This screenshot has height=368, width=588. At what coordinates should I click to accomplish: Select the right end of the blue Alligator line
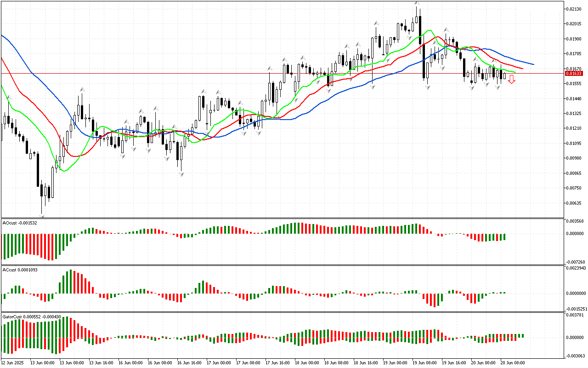(533, 64)
